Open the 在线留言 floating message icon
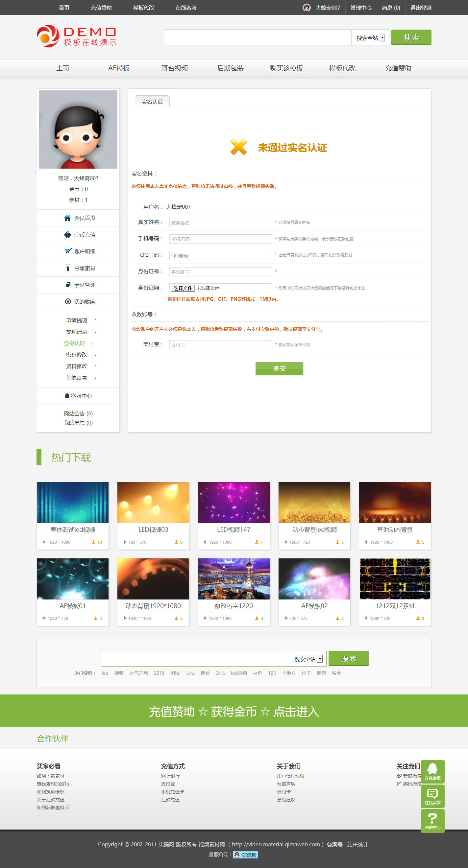The height and width of the screenshot is (868, 468). [432, 796]
